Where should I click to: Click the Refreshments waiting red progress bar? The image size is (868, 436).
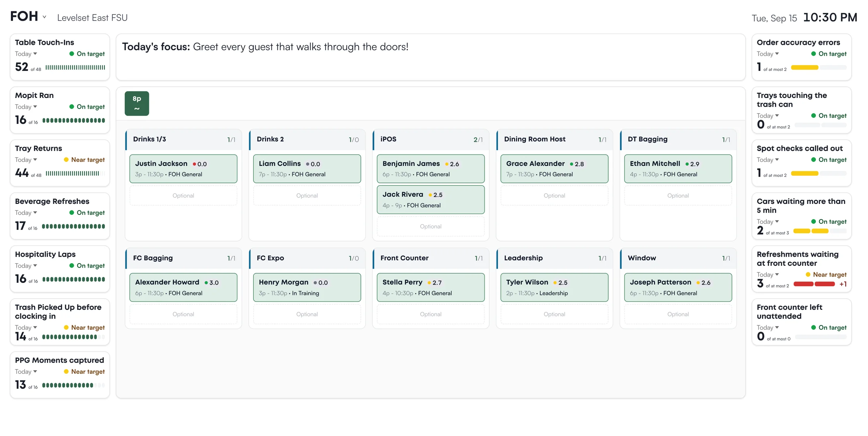click(814, 284)
